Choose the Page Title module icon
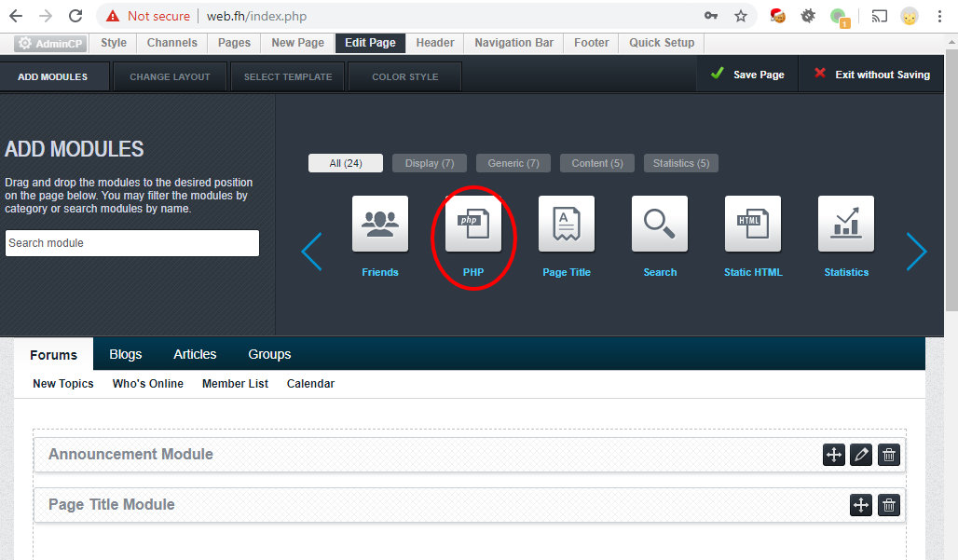Screen dimensions: 958x560 (x=567, y=225)
